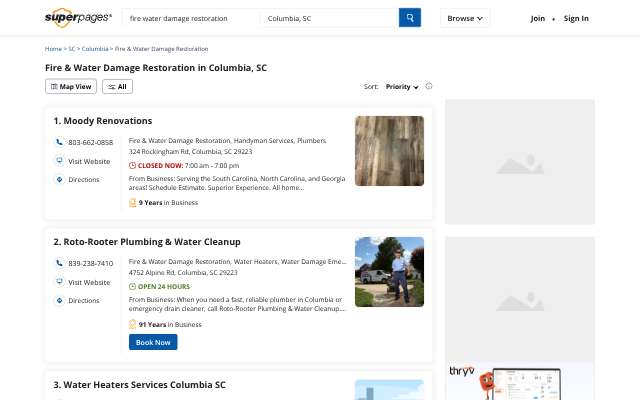The image size is (640, 400).
Task: Click the Book Now button
Action: [153, 342]
